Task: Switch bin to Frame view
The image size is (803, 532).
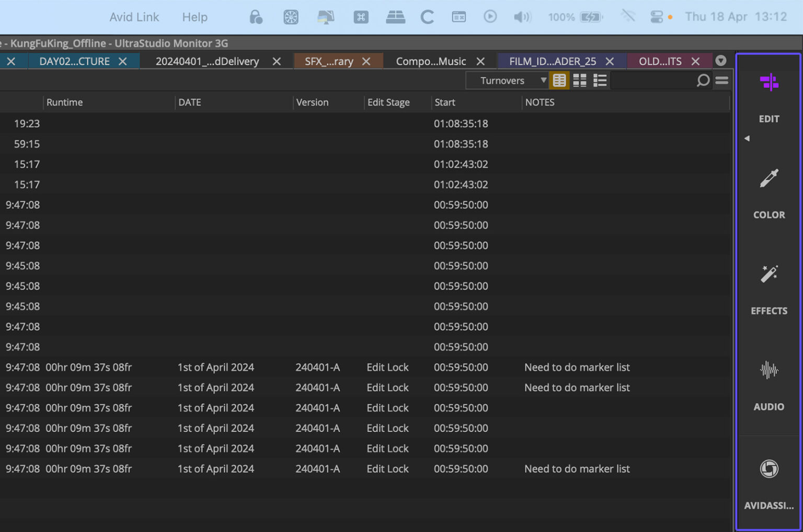Action: 579,80
